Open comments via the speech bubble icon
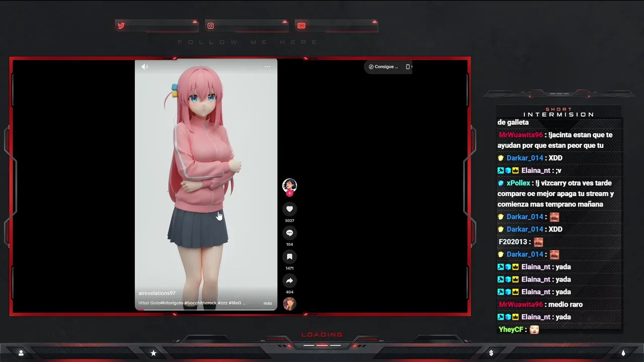644x362 pixels. pyautogui.click(x=289, y=233)
